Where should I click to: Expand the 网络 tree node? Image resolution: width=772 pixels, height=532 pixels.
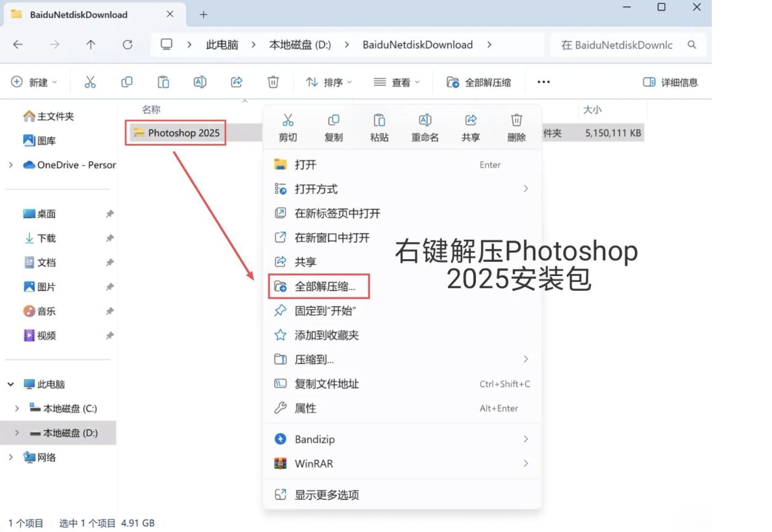[x=11, y=458]
